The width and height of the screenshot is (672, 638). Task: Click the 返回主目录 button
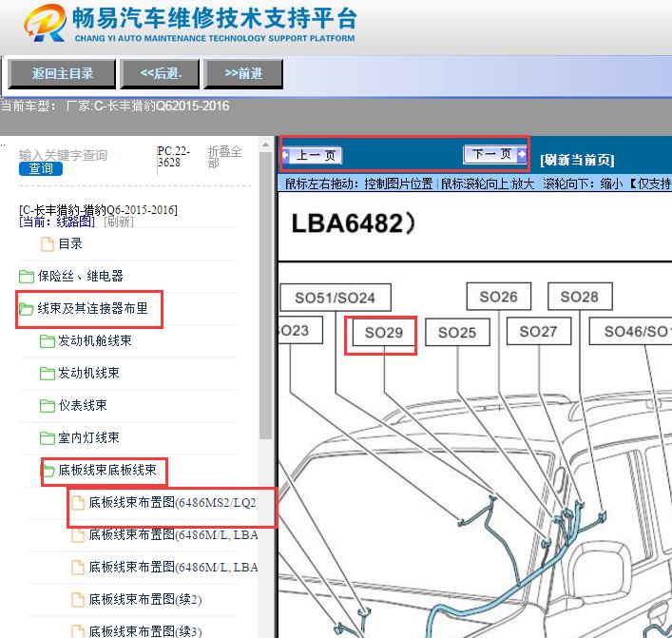coord(62,74)
